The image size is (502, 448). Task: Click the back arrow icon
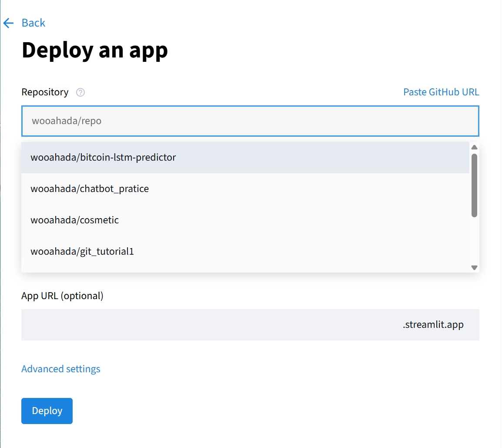[8, 23]
